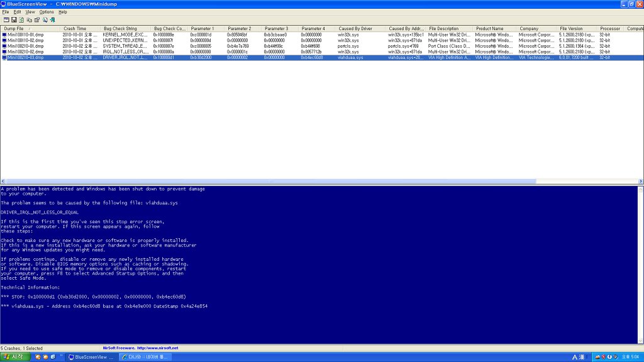Click the lower pane scroll-up arrow

(641, 189)
